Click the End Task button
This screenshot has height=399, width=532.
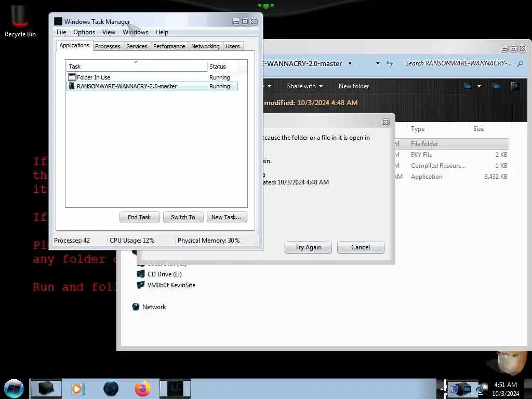139,217
